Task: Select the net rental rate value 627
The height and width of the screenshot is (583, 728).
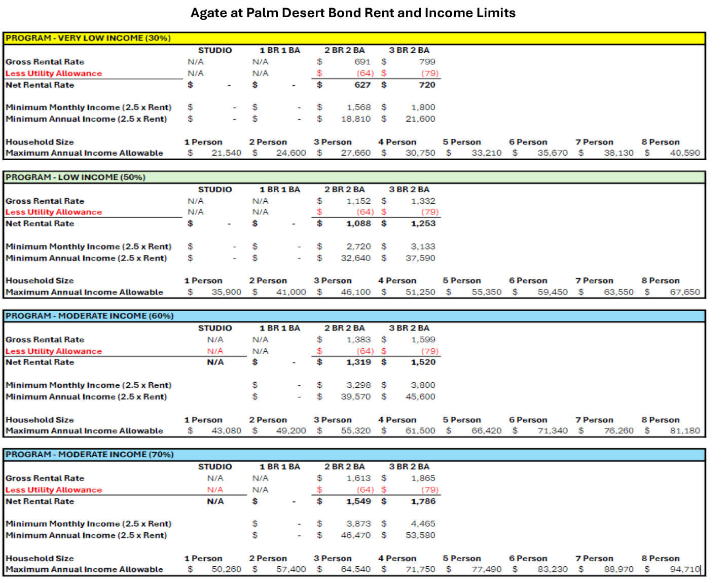Action: point(362,85)
